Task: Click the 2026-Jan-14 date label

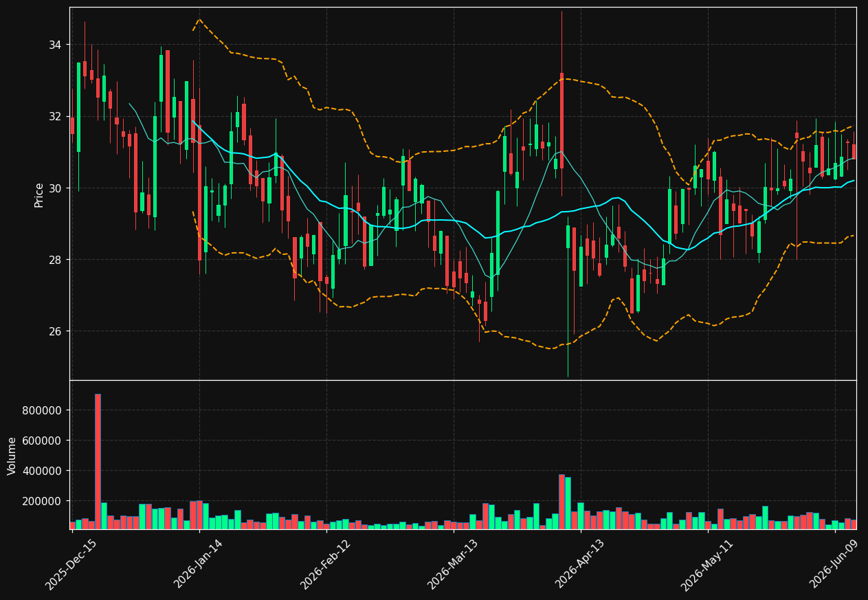Action: point(198,564)
